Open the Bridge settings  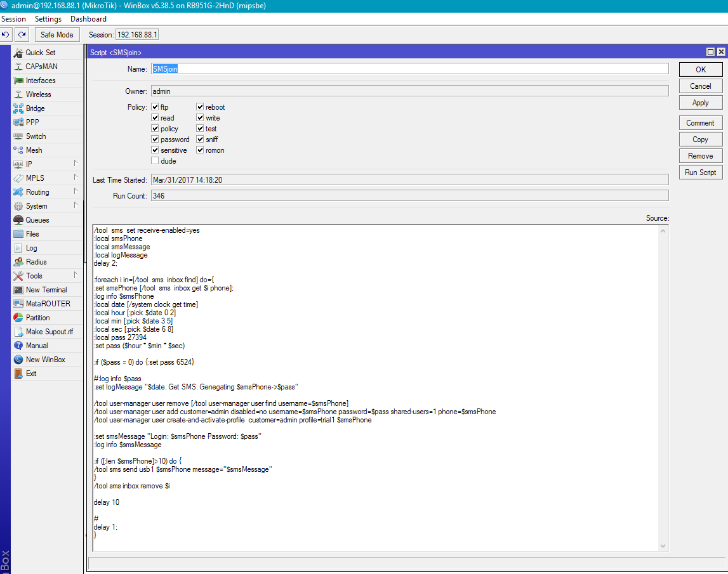point(35,108)
